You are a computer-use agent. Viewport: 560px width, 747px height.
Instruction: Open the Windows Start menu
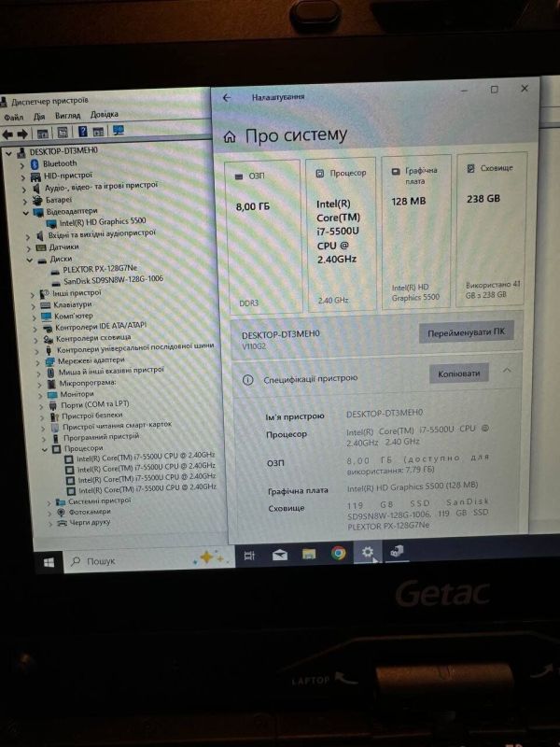coord(49,563)
